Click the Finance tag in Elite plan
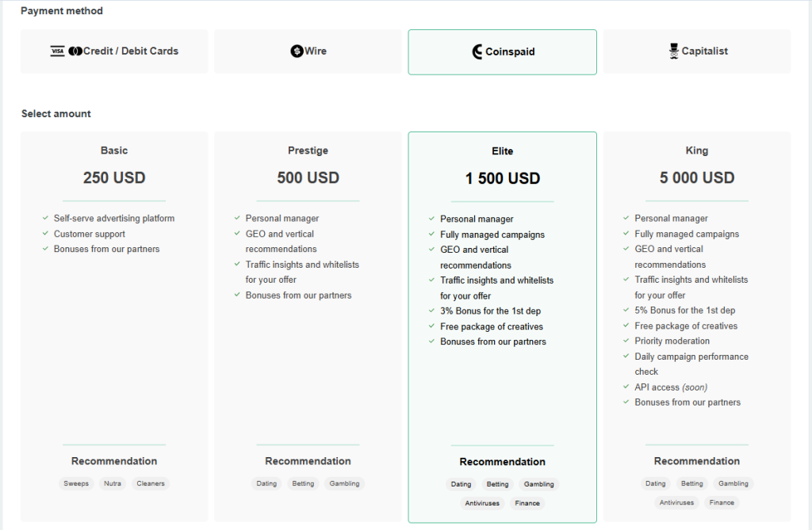 pos(527,503)
